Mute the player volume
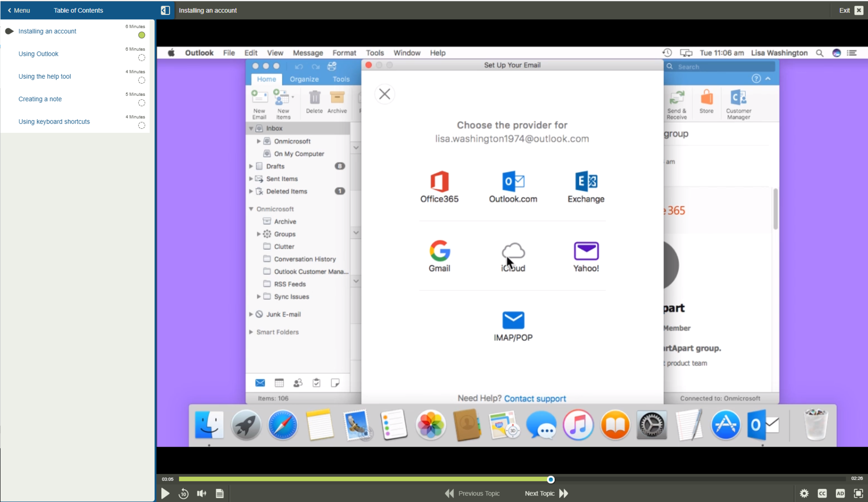Image resolution: width=868 pixels, height=502 pixels. (201, 494)
